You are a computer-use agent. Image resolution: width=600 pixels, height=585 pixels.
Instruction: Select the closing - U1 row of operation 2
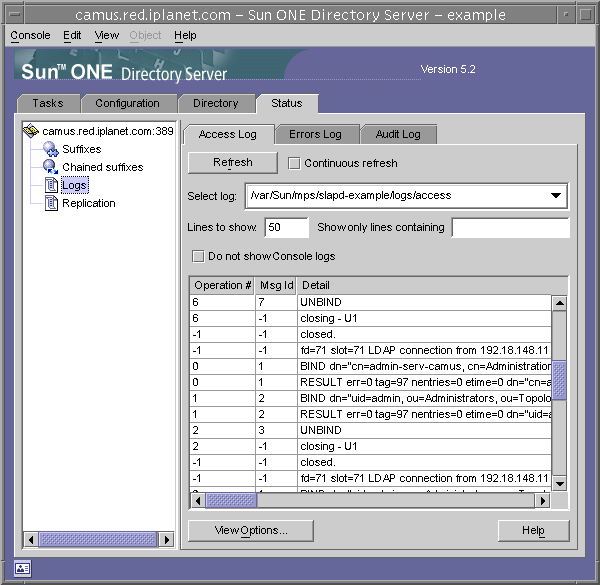click(x=370, y=446)
